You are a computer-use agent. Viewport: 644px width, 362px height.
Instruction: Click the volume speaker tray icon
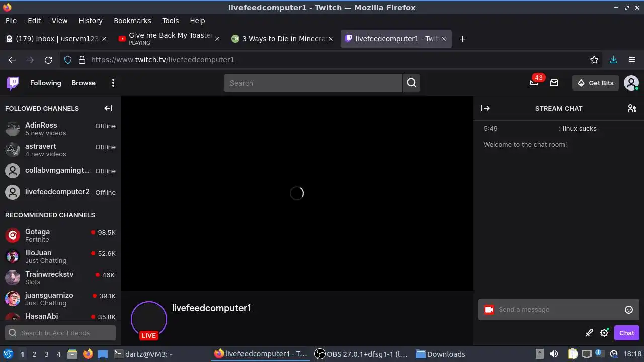point(554,354)
